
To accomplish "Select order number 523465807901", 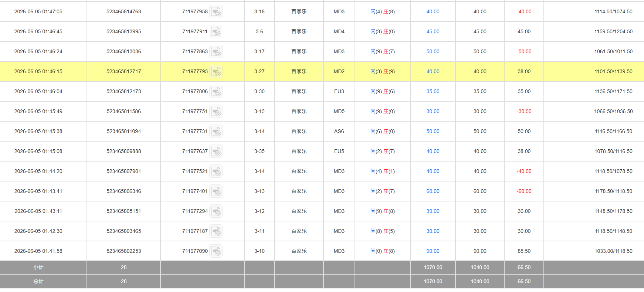I will [124, 171].
